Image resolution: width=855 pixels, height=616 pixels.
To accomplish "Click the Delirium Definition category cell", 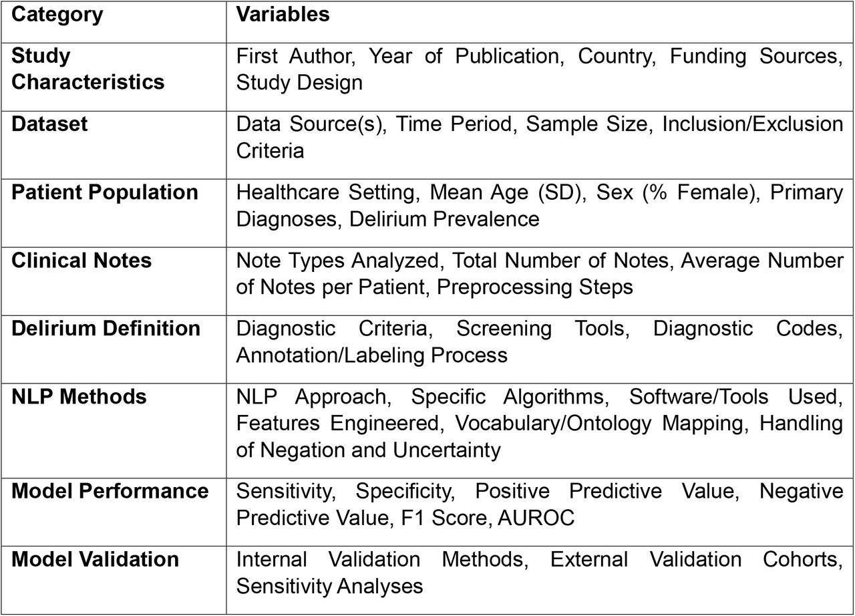I will (x=106, y=329).
